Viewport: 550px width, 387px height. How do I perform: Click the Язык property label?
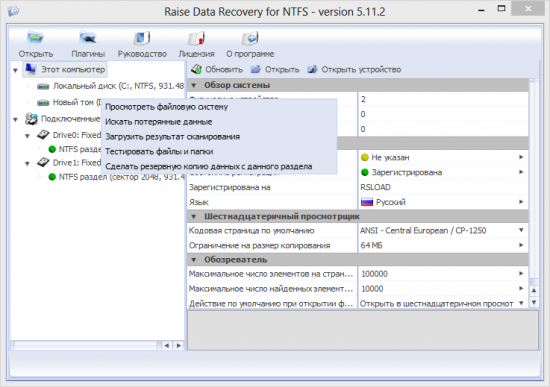pos(199,202)
